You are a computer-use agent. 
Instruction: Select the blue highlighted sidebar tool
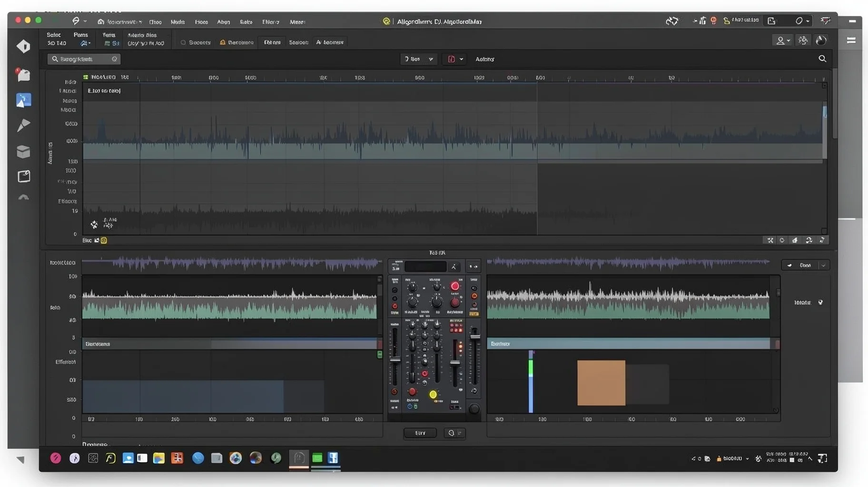coord(23,100)
